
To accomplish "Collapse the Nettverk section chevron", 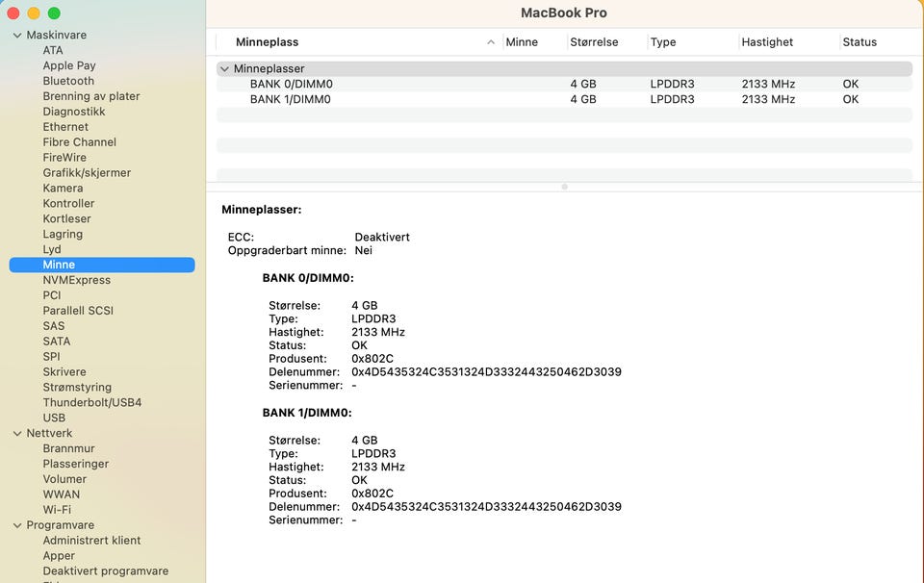I will [x=17, y=434].
